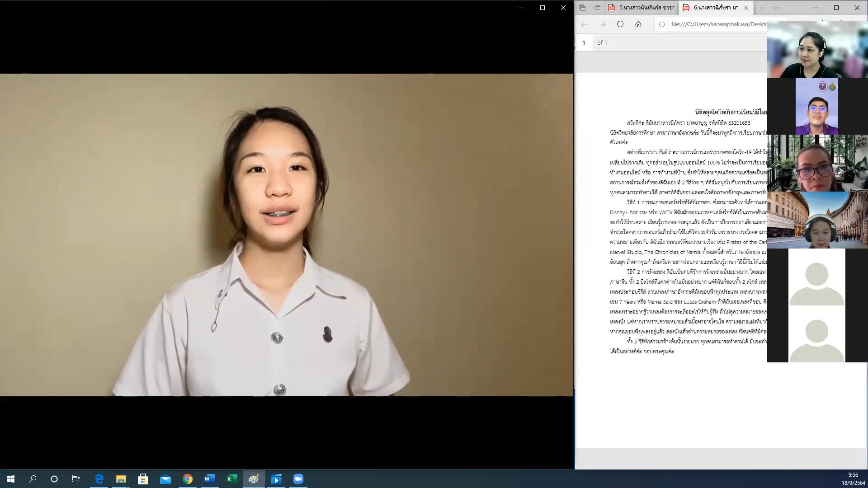Switch to the 5.นางสาวนันท์นภัส PDF tab
868x488 pixels.
[641, 8]
